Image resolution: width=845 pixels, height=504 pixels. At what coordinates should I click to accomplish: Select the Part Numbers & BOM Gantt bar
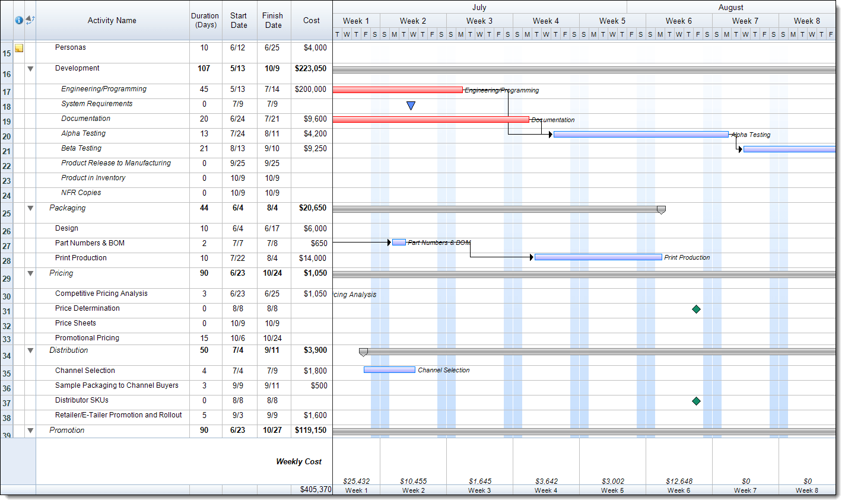399,243
